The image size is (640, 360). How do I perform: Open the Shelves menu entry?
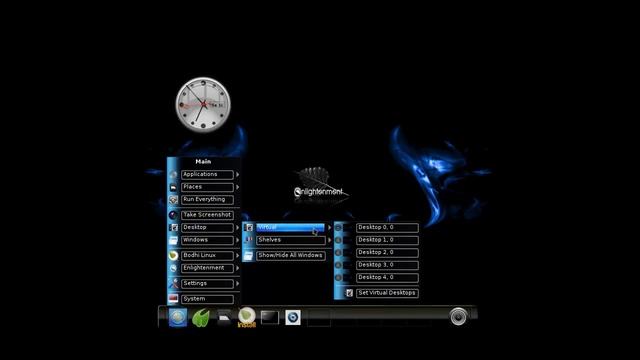pyautogui.click(x=291, y=240)
